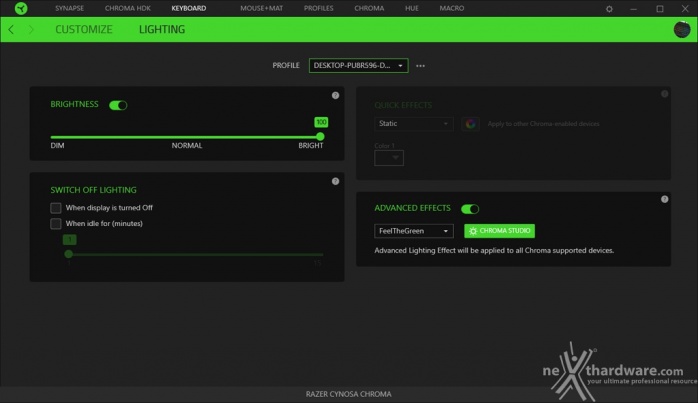Click the Razer logo icon
This screenshot has width=698, height=403.
pos(20,8)
